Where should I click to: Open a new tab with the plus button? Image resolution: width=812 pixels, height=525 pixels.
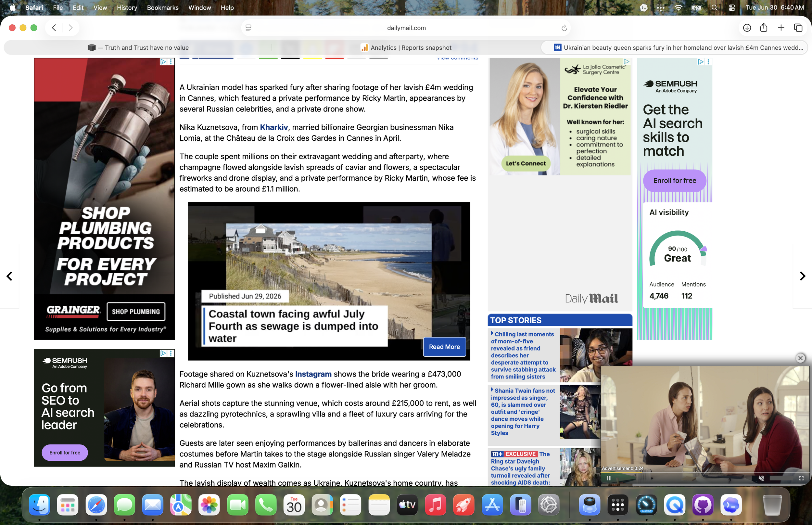(x=781, y=28)
